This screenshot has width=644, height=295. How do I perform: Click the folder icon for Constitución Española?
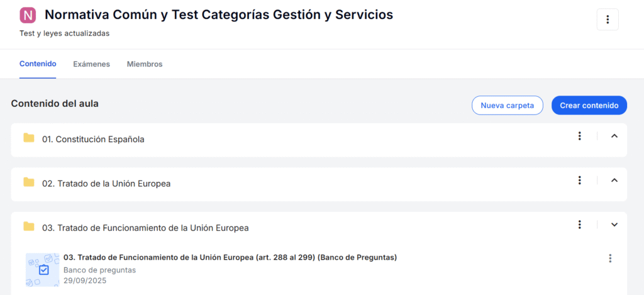pos(29,138)
